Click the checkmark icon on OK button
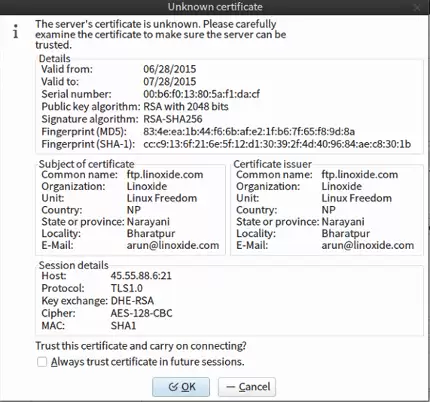430x402 pixels. (x=173, y=387)
